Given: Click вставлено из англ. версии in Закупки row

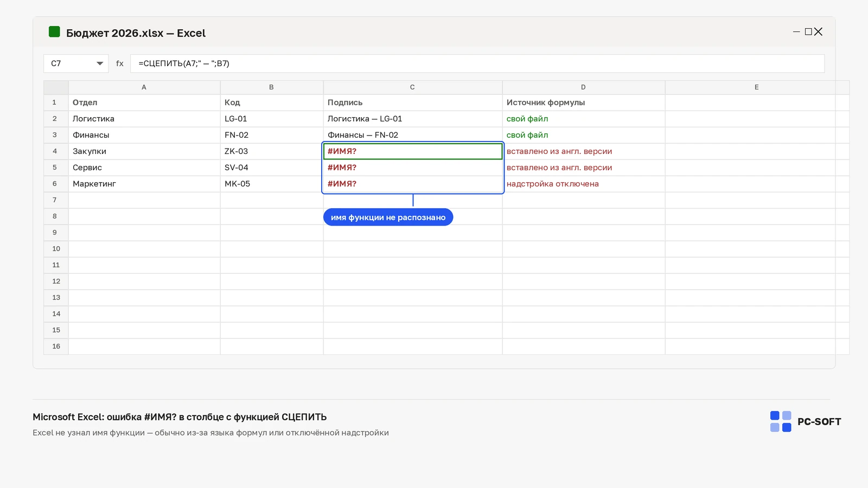Looking at the screenshot, I should coord(584,151).
